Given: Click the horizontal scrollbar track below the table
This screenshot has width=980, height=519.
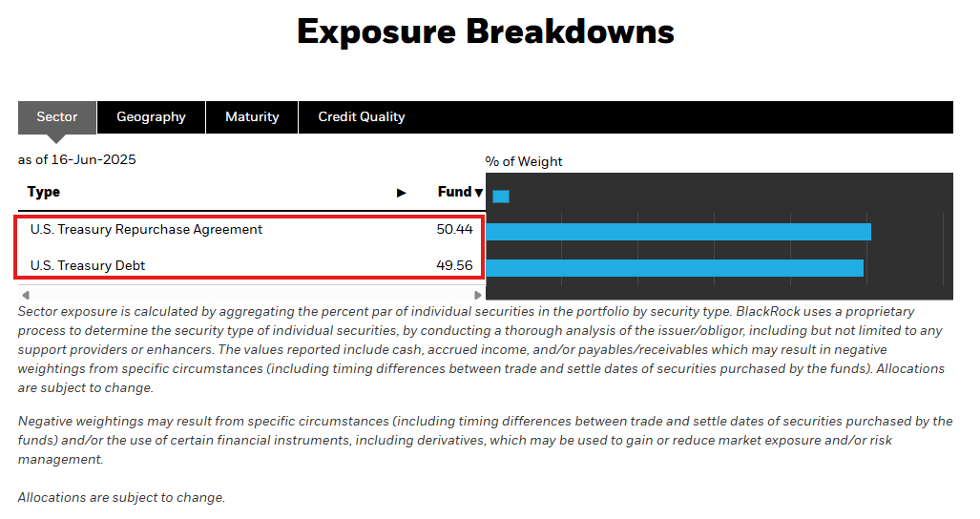Looking at the screenshot, I should point(251,295).
